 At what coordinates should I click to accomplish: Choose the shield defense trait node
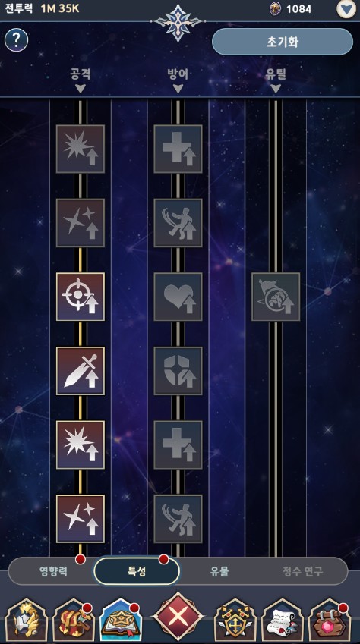pos(178,370)
